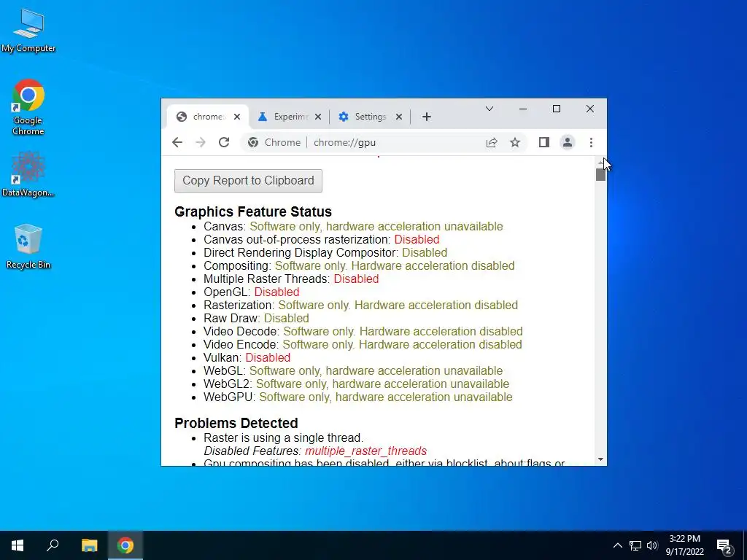Switch to the Experiments tab

pos(288,117)
